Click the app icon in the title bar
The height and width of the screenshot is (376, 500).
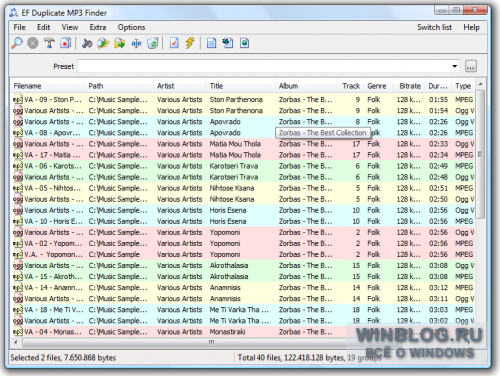[x=14, y=13]
